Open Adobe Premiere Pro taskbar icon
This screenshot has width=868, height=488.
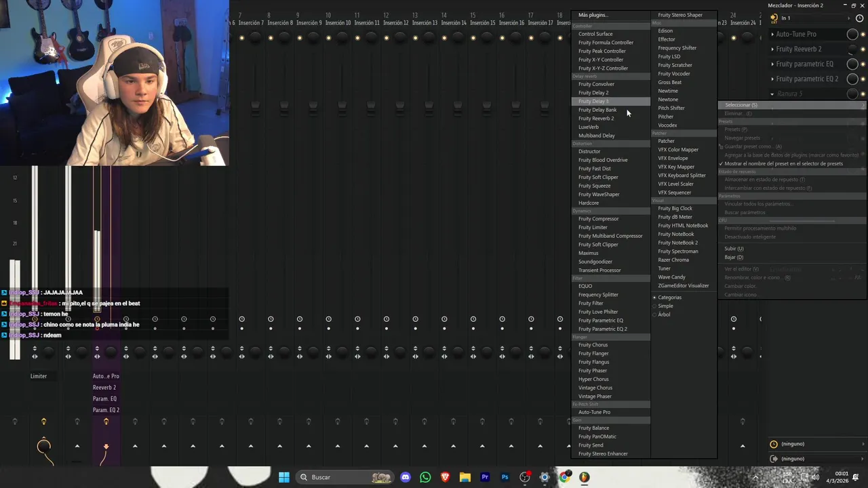tap(485, 477)
